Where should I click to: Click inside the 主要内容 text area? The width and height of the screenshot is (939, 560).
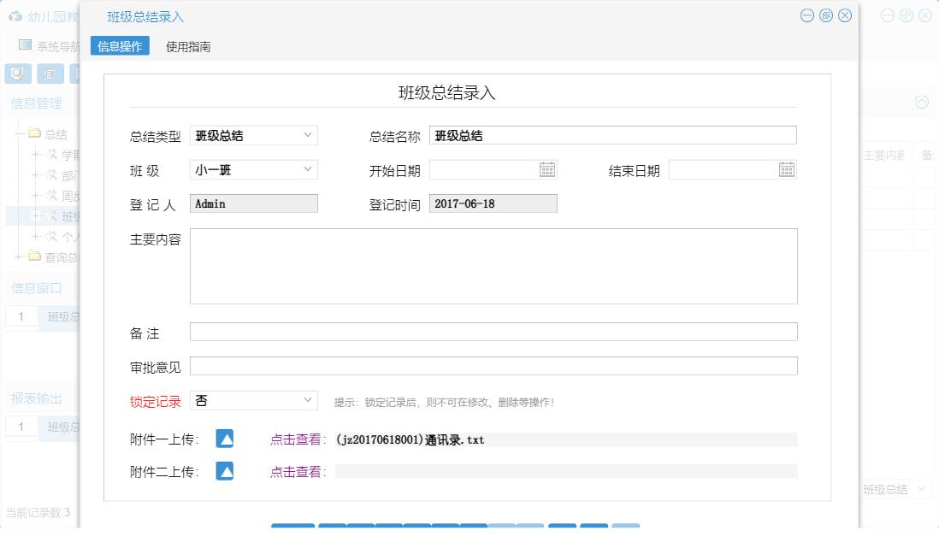tap(493, 265)
